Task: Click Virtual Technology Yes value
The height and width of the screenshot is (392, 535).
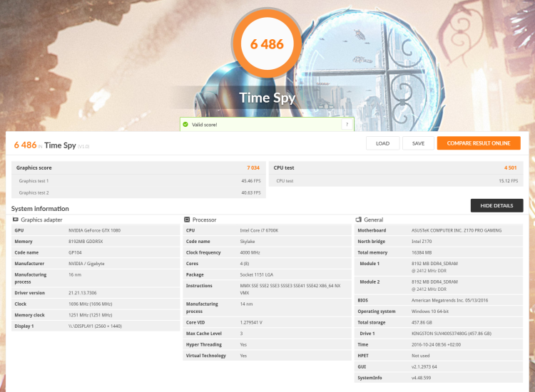Action: click(x=243, y=356)
